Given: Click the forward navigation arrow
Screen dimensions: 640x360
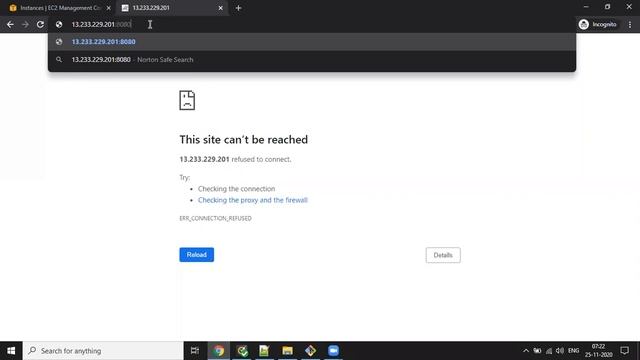Looking at the screenshot, I should click(x=25, y=24).
